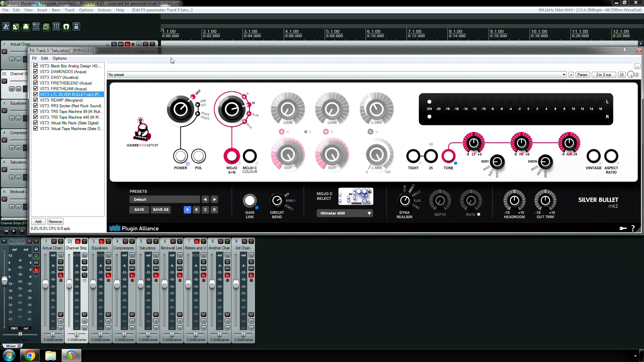Click SAVE AS in the presets section
This screenshot has height=362, width=644.
[161, 209]
